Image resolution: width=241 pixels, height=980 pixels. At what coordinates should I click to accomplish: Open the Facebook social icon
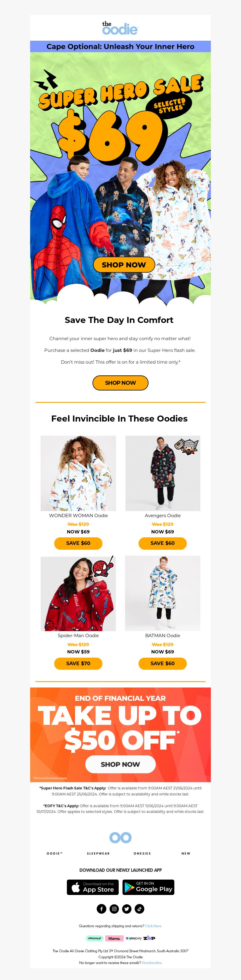point(102,909)
